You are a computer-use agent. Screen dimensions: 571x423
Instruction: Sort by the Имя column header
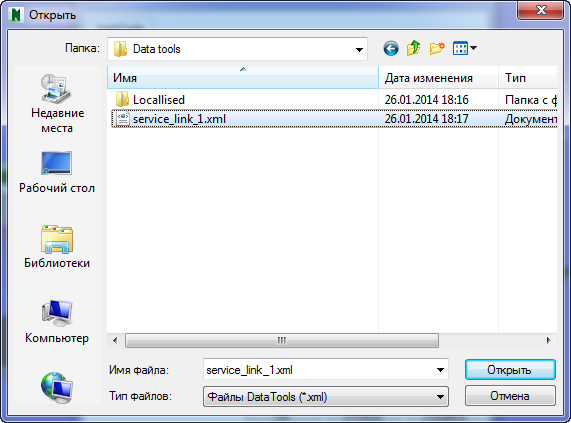pyautogui.click(x=243, y=78)
